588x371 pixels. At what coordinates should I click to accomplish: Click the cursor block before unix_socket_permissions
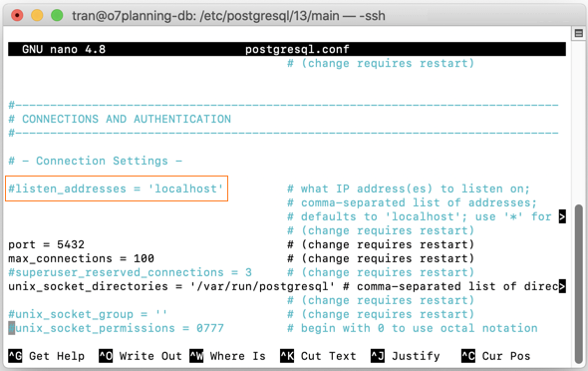(12, 328)
